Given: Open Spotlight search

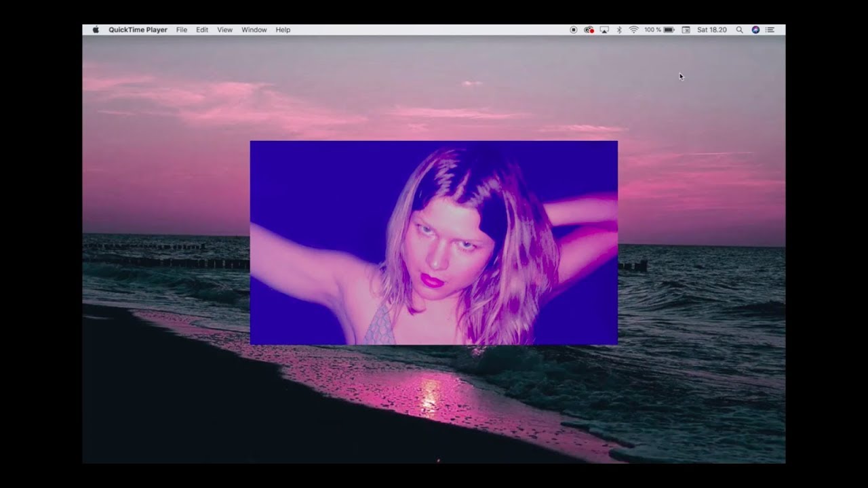Looking at the screenshot, I should click(x=740, y=30).
